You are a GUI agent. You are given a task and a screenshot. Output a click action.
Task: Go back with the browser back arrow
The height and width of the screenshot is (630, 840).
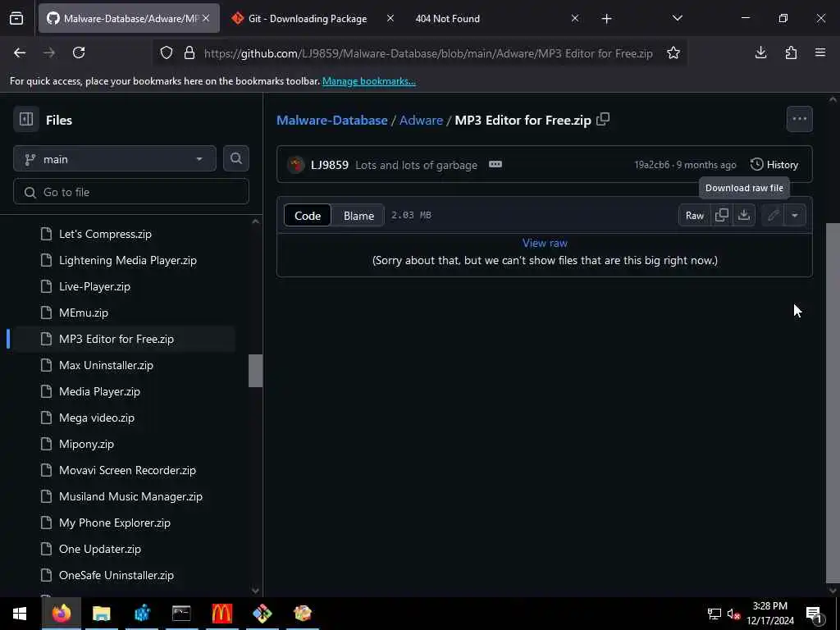[20, 52]
